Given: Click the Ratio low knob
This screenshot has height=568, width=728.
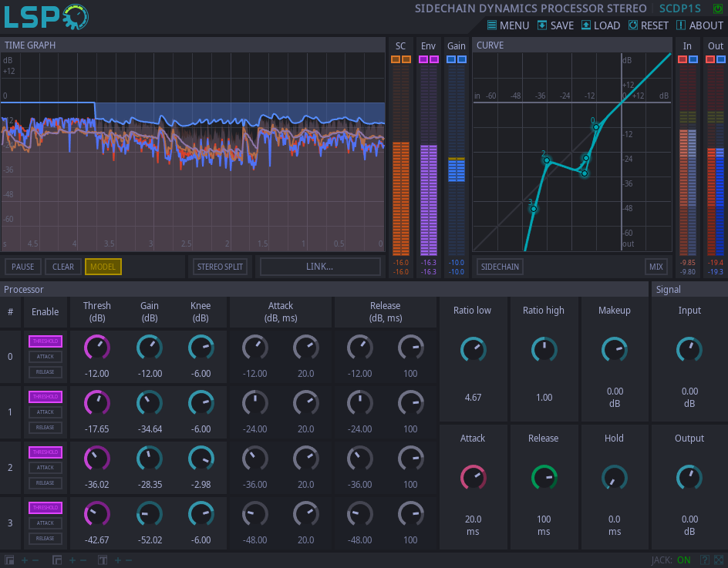Looking at the screenshot, I should point(473,350).
